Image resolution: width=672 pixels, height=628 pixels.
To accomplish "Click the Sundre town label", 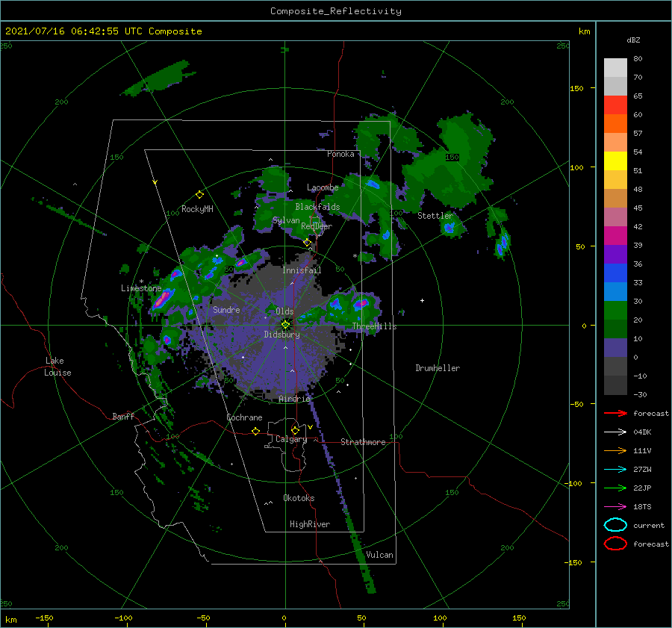I will (226, 309).
